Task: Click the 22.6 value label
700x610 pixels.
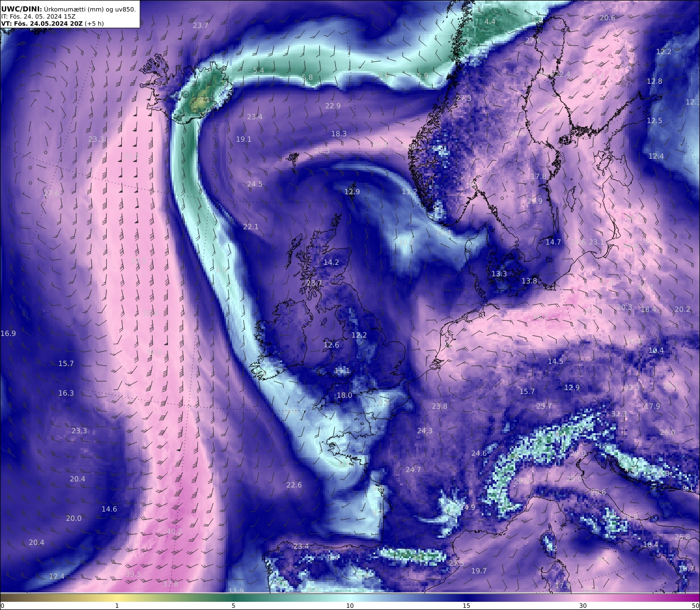Action: [x=294, y=485]
